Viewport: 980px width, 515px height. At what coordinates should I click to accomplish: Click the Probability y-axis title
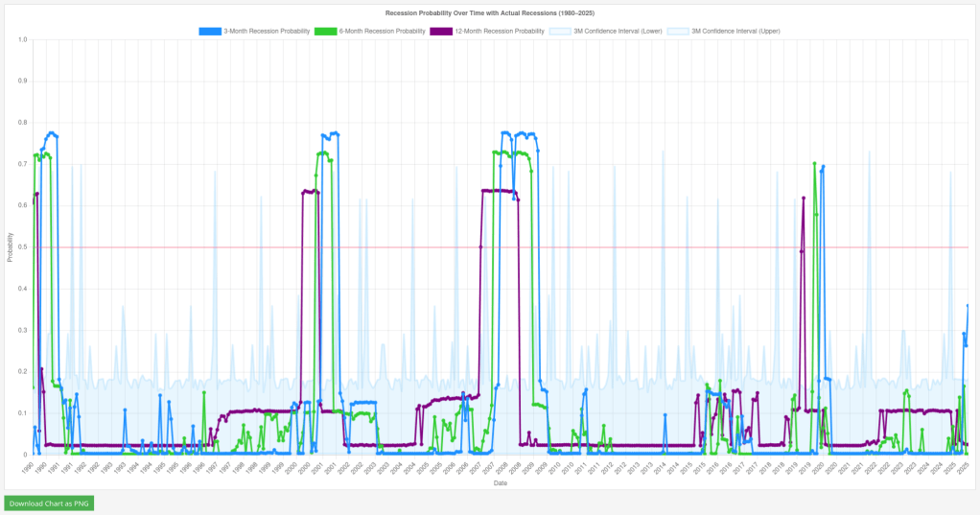[10, 247]
